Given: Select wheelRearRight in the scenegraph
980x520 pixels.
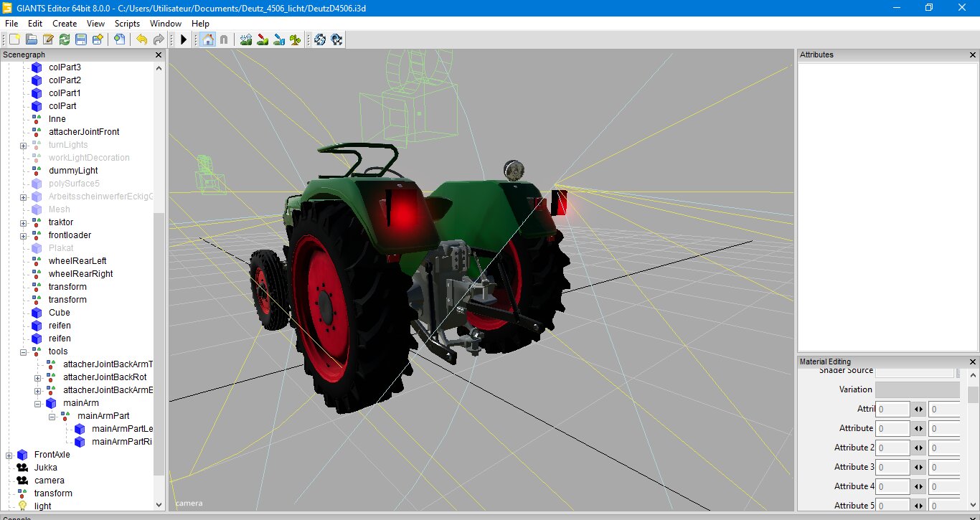Looking at the screenshot, I should click(80, 274).
